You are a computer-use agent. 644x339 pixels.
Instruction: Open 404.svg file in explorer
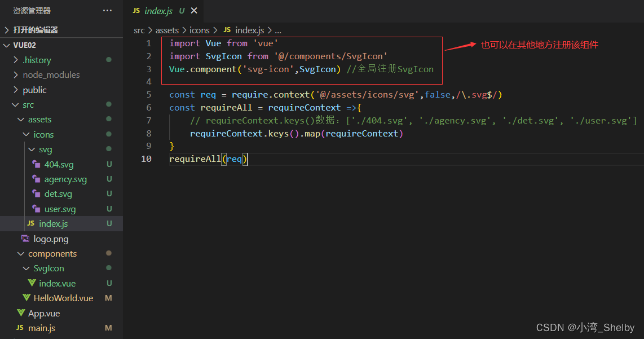59,165
